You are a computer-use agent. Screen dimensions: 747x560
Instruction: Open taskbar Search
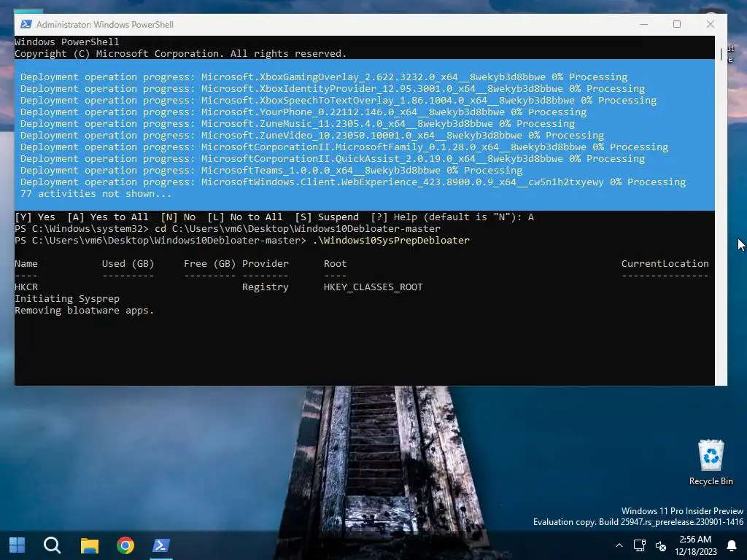coord(52,545)
